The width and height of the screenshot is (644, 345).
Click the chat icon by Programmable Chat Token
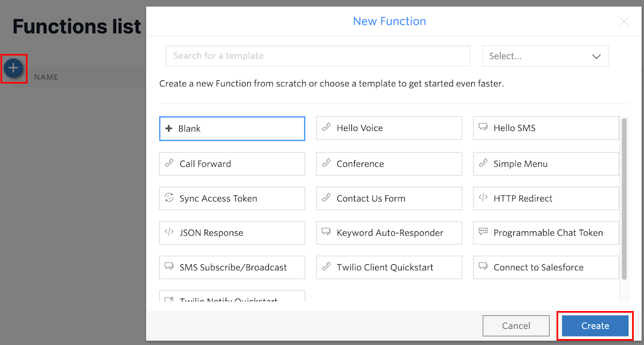[x=483, y=232]
